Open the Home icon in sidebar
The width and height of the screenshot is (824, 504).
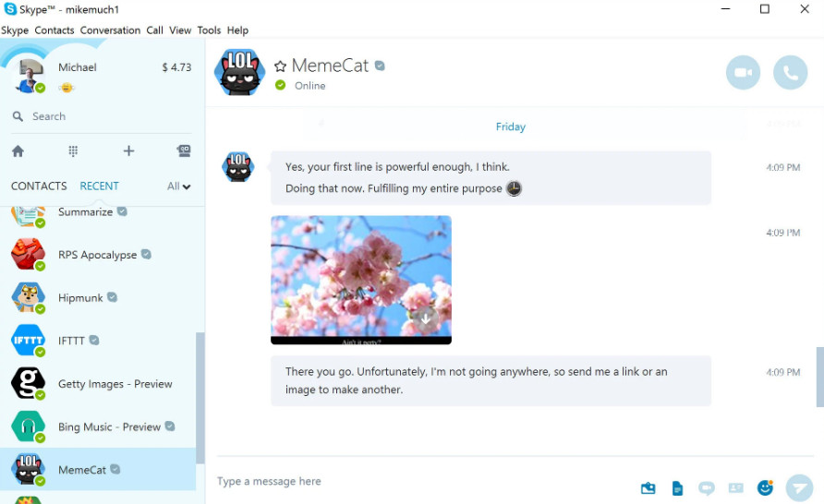pyautogui.click(x=18, y=151)
